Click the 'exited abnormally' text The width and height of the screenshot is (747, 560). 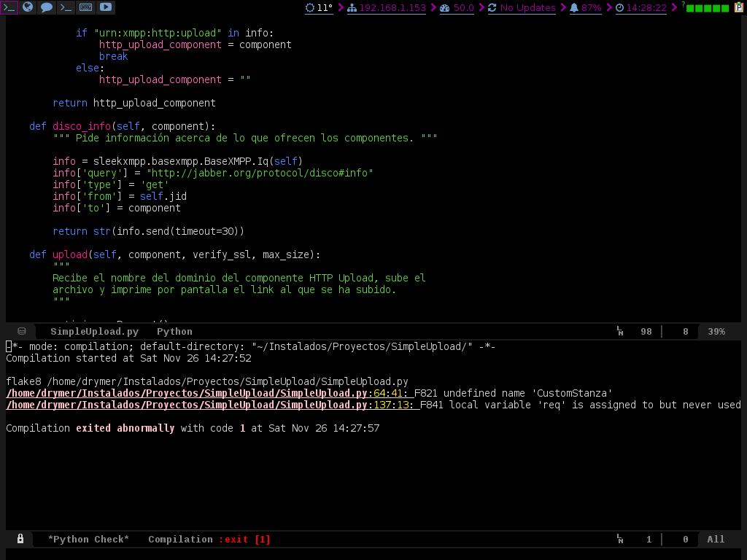(125, 428)
